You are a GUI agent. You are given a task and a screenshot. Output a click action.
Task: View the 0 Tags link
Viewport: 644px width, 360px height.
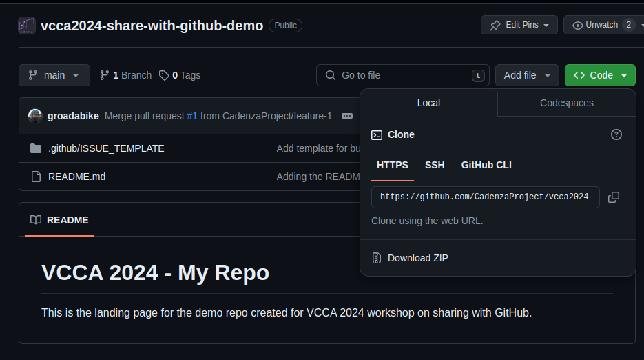tap(180, 75)
